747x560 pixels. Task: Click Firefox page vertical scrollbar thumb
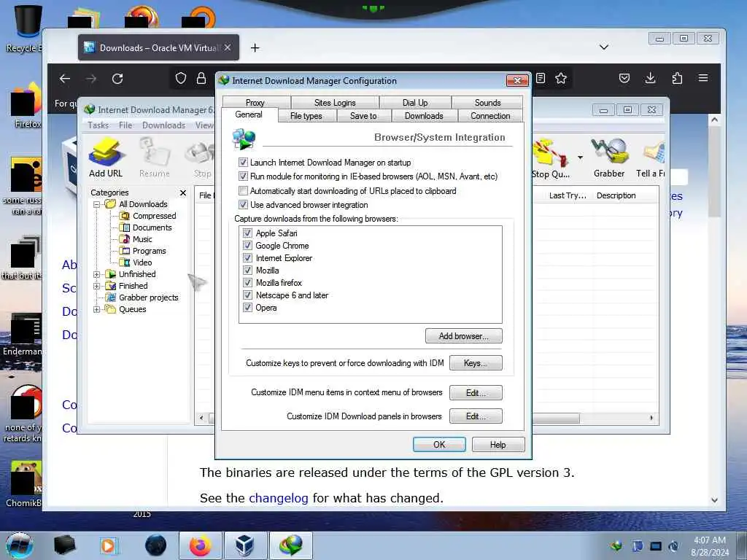[714, 171]
